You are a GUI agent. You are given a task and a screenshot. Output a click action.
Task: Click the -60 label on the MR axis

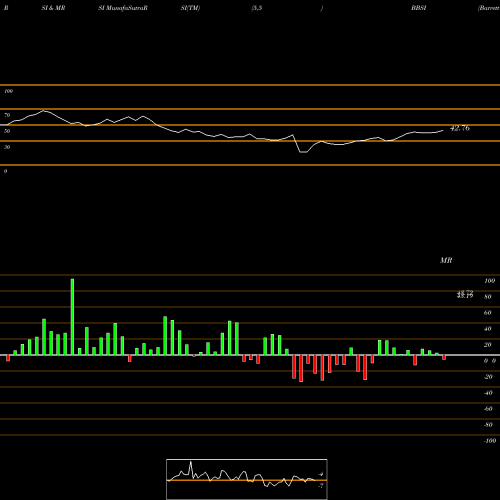point(488,409)
